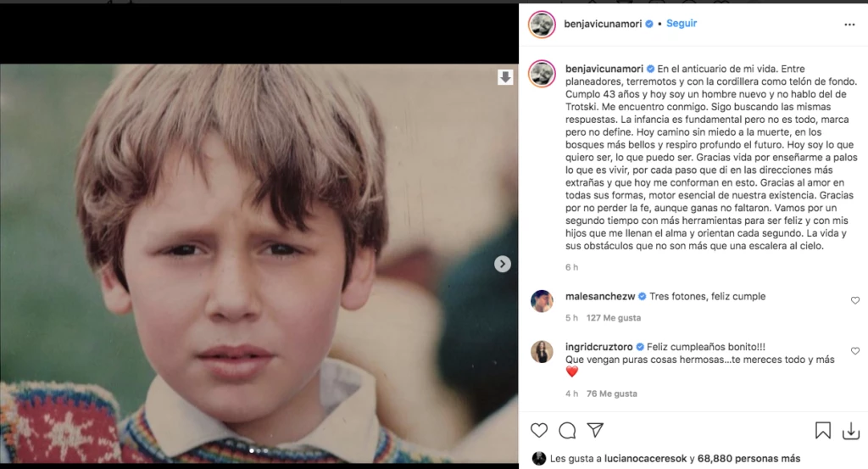This screenshot has height=469, width=868.
Task: Click the carousel pagination dots on the photo
Action: pyautogui.click(x=258, y=451)
